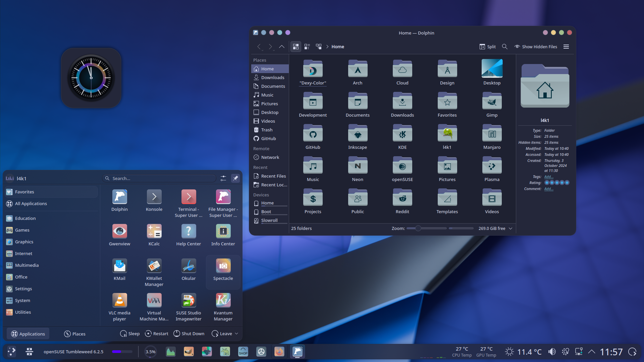Screen dimensions: 644x362
Task: Open the openSUSE folder
Action: [402, 169]
